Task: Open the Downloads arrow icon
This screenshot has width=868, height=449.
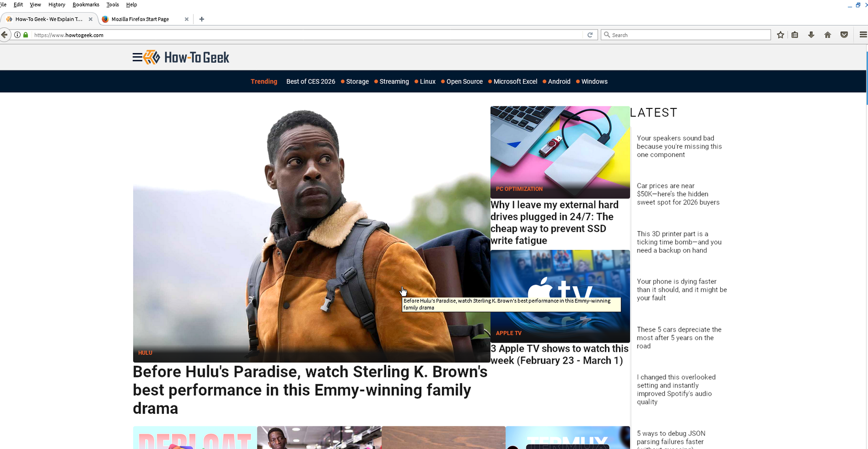Action: (811, 35)
